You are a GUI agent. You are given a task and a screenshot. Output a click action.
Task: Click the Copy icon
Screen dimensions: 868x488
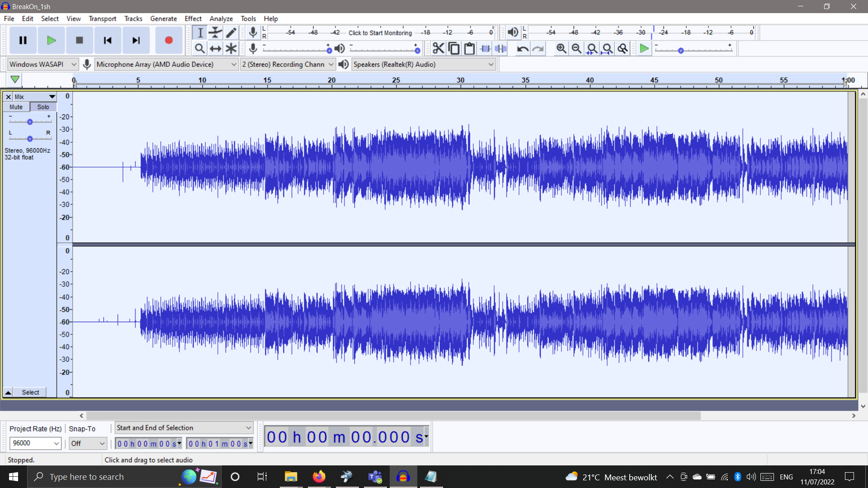click(x=454, y=48)
